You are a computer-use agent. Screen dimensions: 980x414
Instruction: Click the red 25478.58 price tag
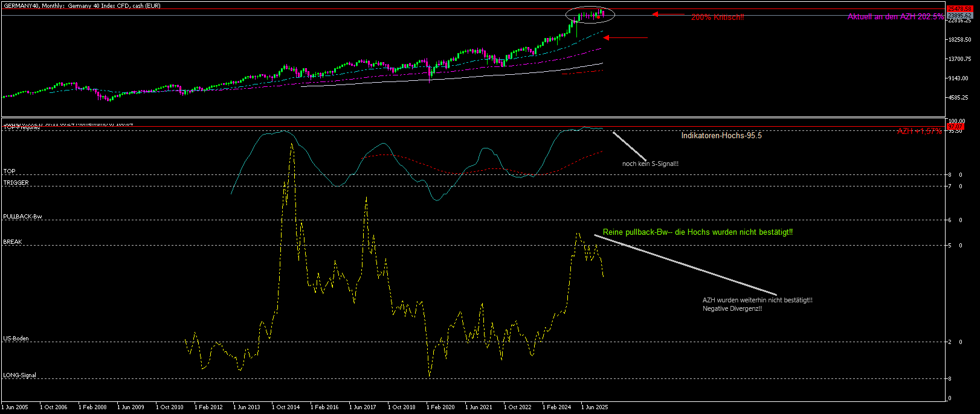(959, 9)
